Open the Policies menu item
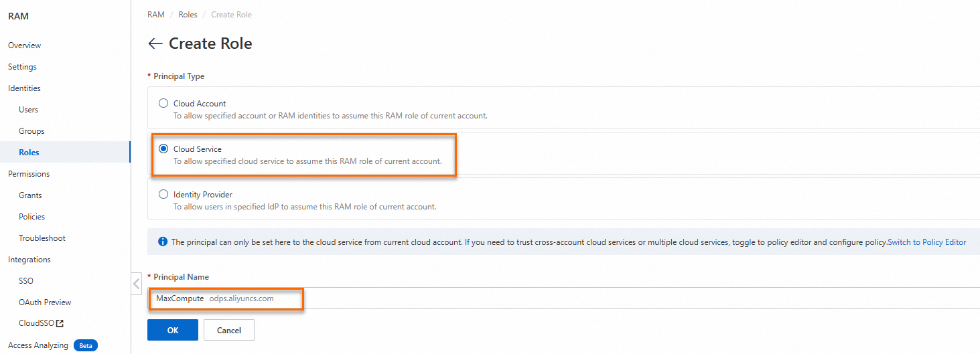 pyautogui.click(x=31, y=217)
